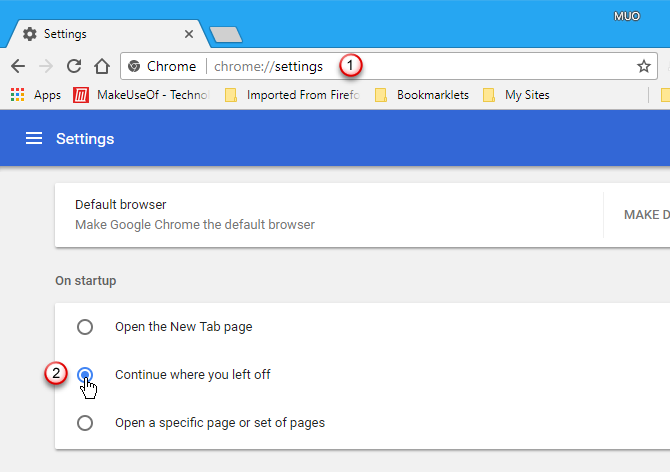Click the Make Default button
The width and height of the screenshot is (670, 472).
pyautogui.click(x=646, y=214)
